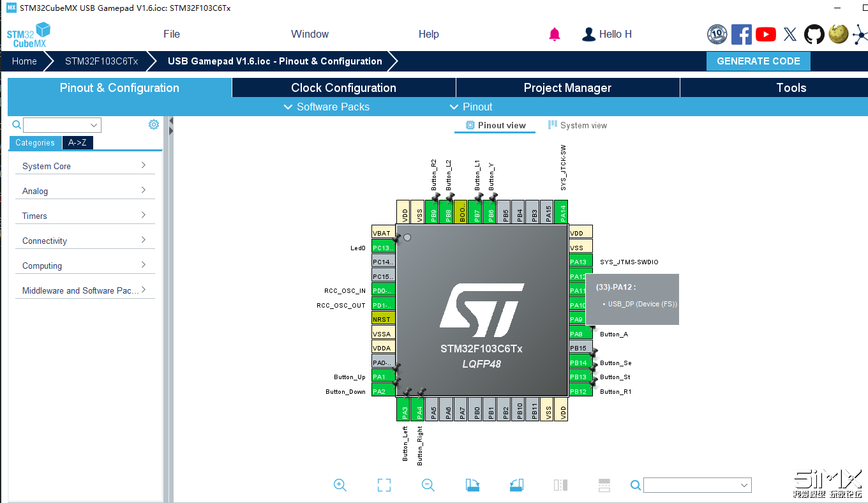
Task: Open the Software Packs dropdown
Action: click(x=326, y=107)
